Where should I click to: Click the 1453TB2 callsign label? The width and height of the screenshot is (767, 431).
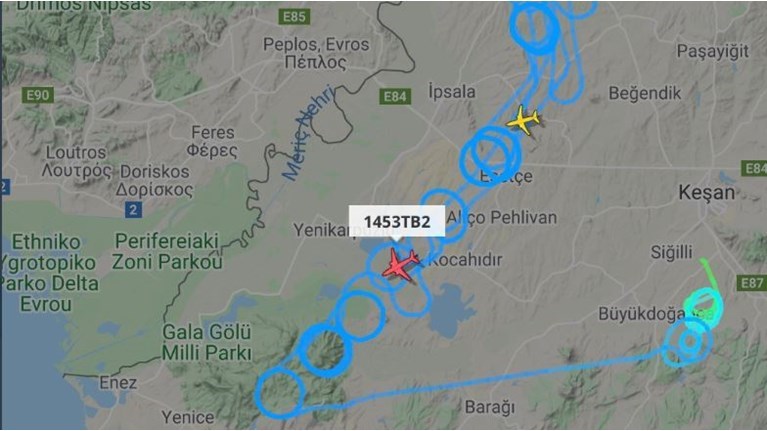[397, 222]
